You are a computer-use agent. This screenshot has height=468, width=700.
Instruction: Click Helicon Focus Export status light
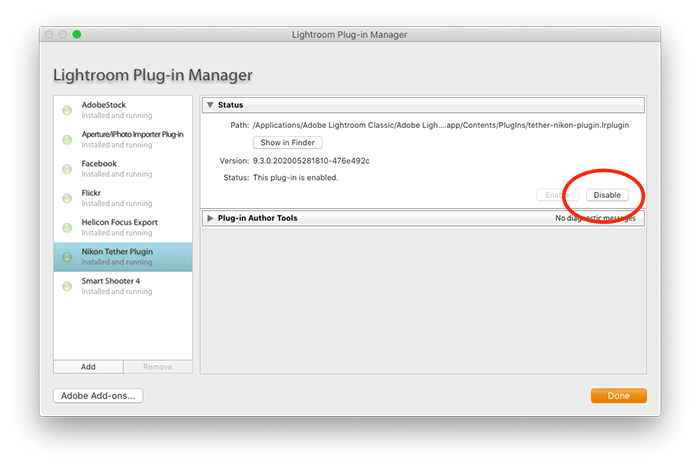[67, 228]
